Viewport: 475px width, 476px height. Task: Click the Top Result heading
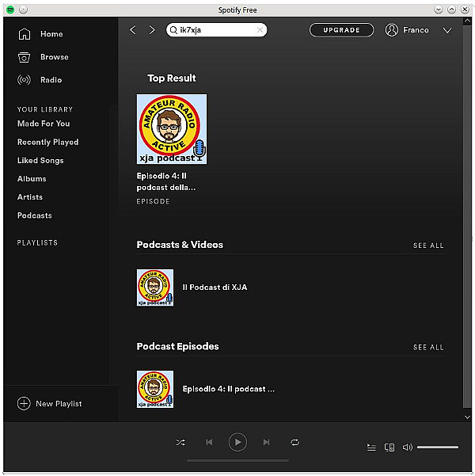pos(172,78)
